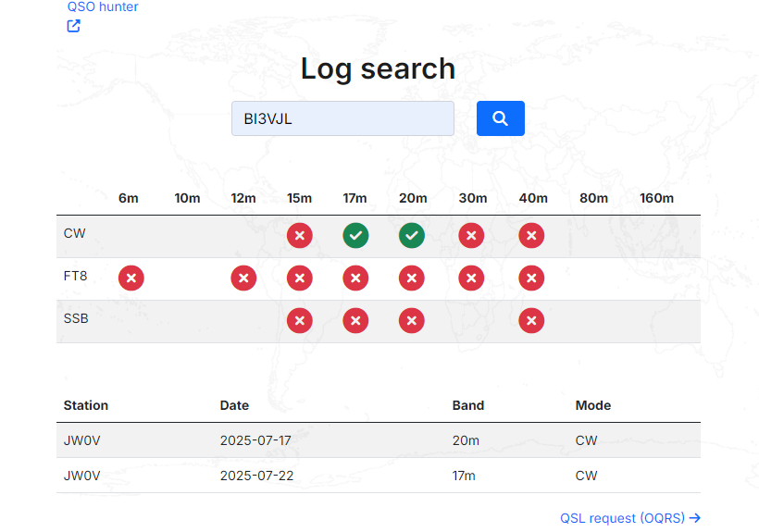Focus the callsign search input field
Image resolution: width=759 pixels, height=532 pixels.
click(342, 118)
